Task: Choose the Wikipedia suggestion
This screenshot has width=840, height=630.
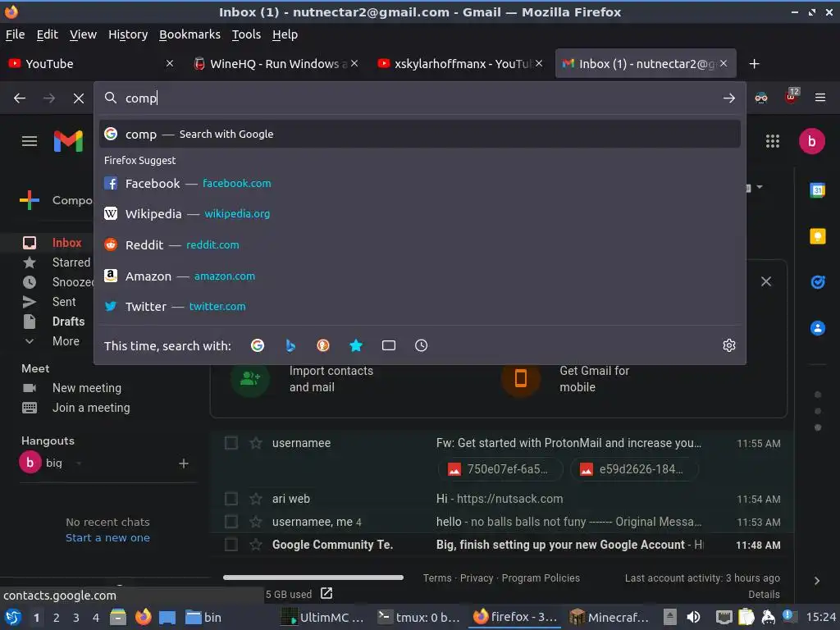Action: point(419,214)
